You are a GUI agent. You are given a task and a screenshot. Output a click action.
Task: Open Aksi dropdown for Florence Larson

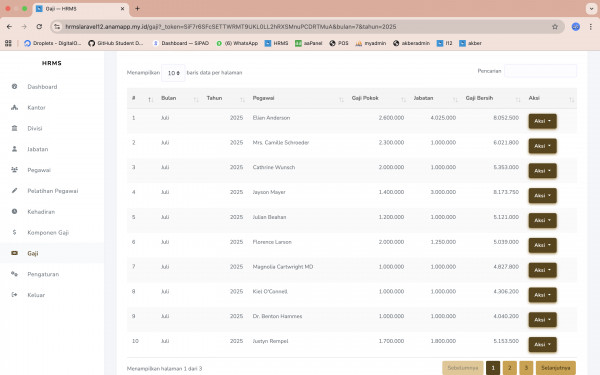543,245
